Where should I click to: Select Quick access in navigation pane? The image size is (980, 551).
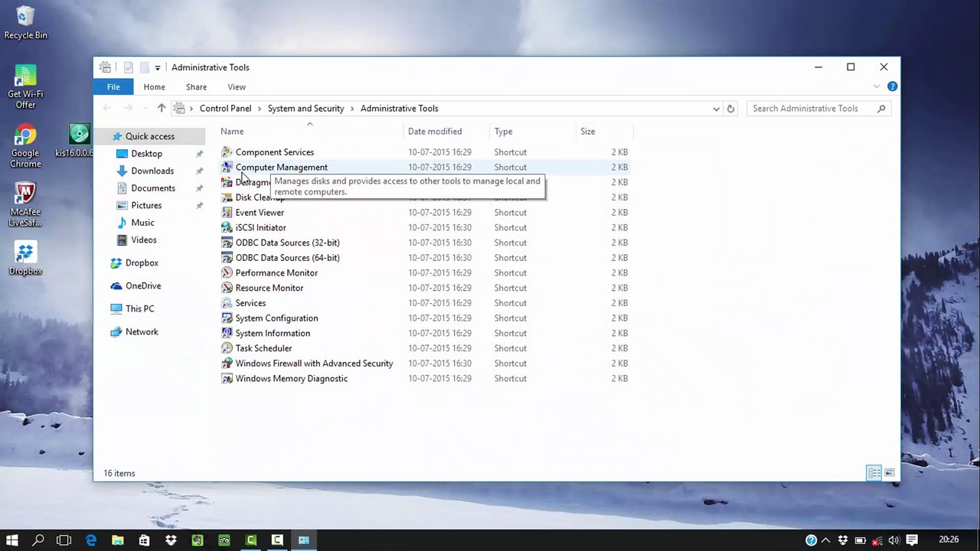tap(150, 136)
